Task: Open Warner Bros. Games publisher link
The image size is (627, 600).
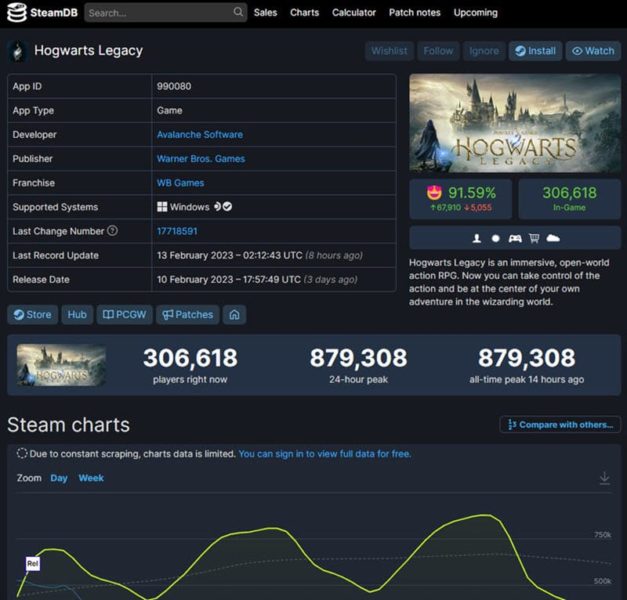Action: pyautogui.click(x=201, y=158)
